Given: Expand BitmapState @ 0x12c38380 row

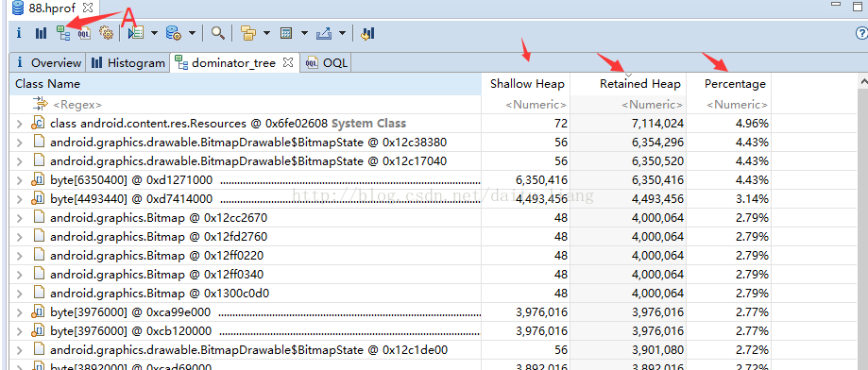Looking at the screenshot, I should click(20, 143).
